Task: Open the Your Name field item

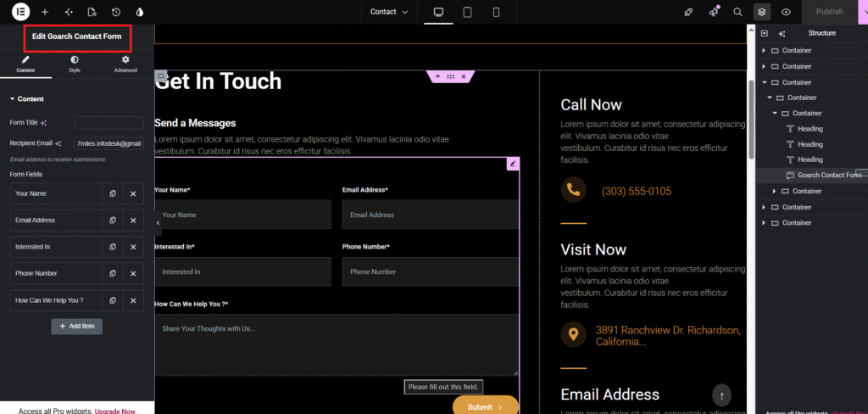Action: coord(56,194)
